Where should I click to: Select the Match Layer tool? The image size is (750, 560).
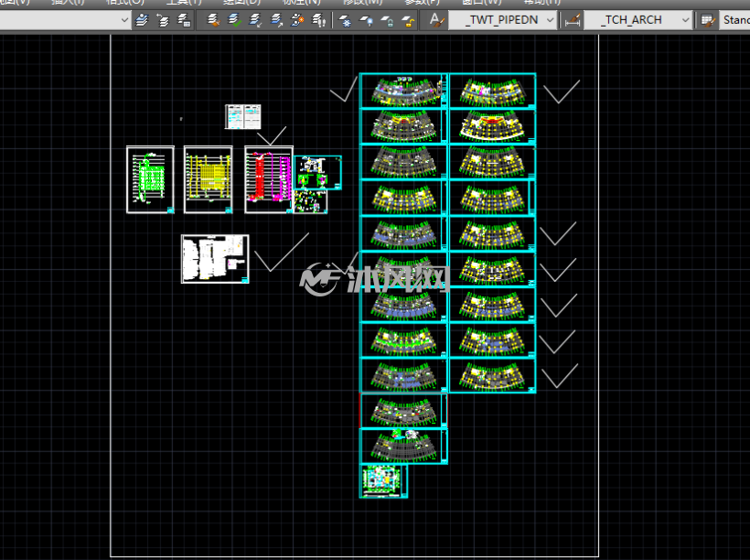point(213,20)
